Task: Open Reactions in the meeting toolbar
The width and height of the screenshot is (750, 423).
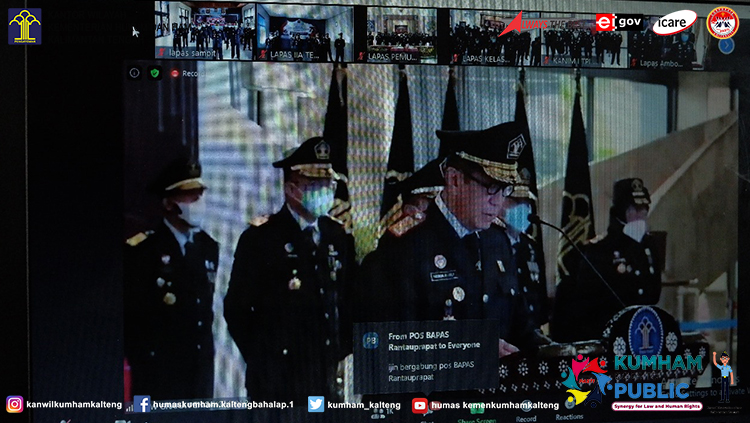Action: click(570, 417)
